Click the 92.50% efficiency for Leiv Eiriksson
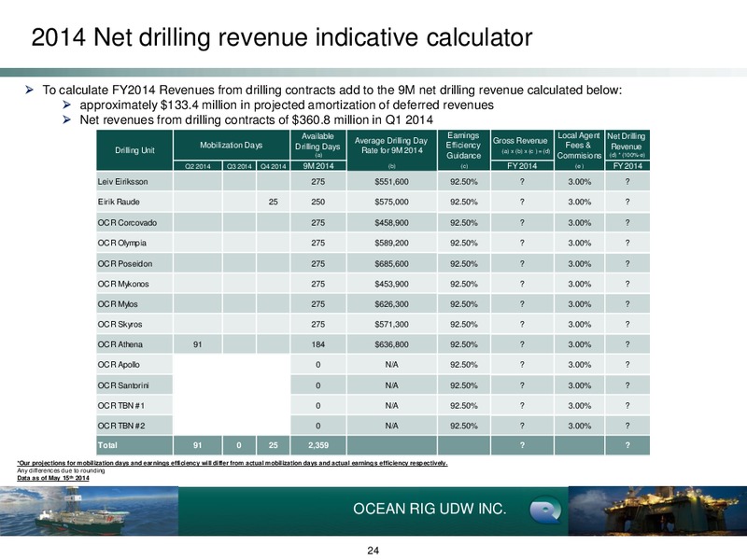 [x=463, y=181]
